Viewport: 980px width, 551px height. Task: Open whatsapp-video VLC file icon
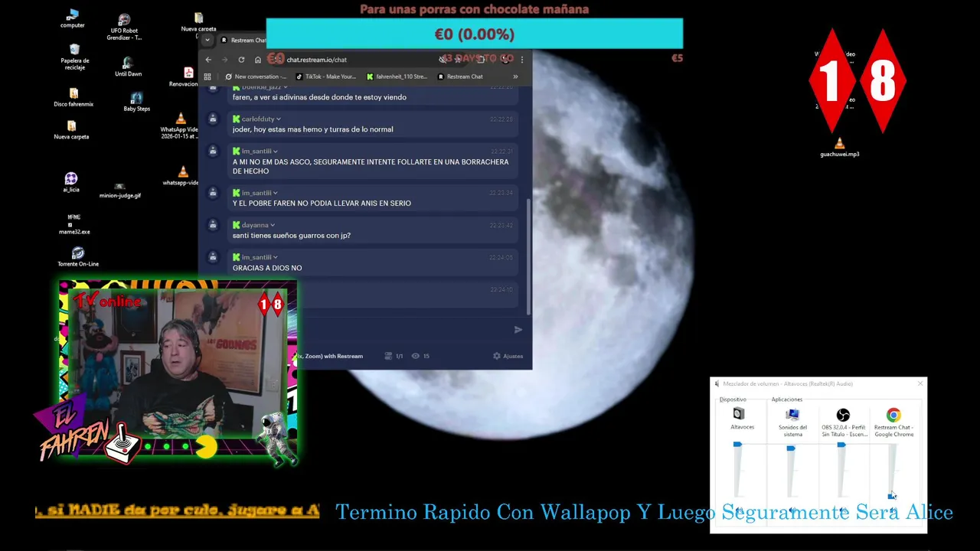(181, 177)
